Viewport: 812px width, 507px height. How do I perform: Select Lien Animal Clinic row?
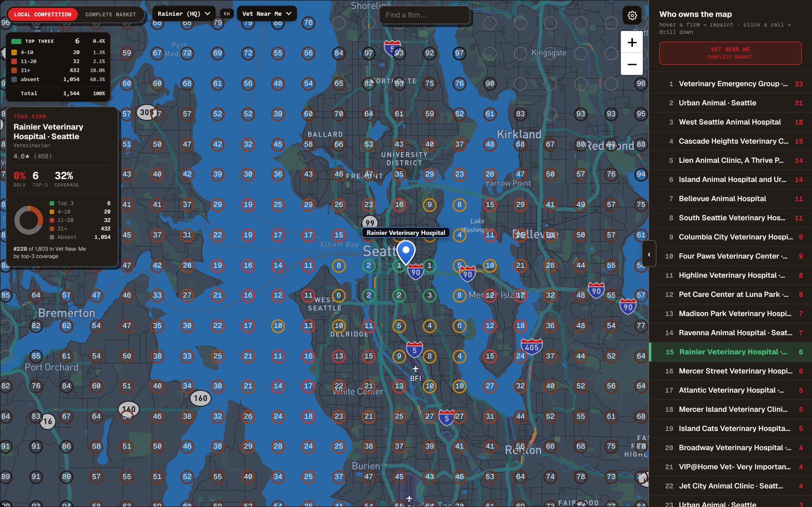pos(731,160)
